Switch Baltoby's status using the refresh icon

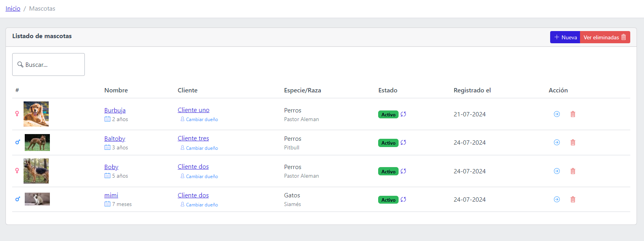coord(403,142)
